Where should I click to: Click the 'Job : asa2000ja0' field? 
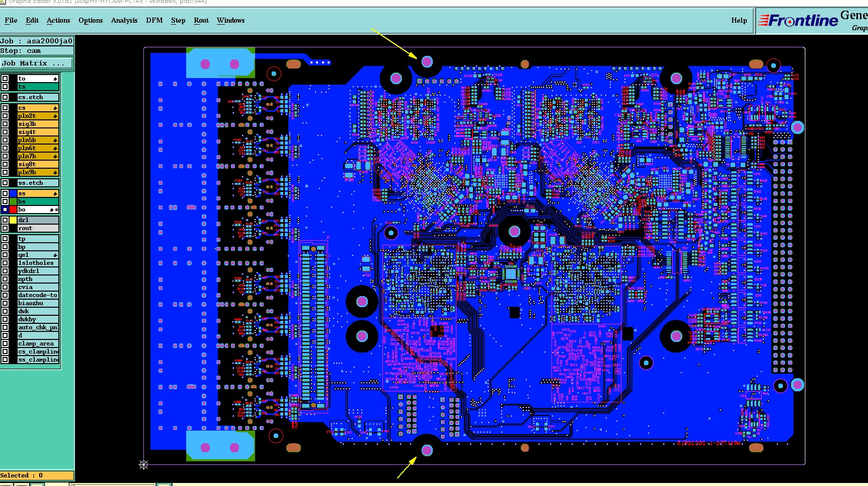pos(37,41)
